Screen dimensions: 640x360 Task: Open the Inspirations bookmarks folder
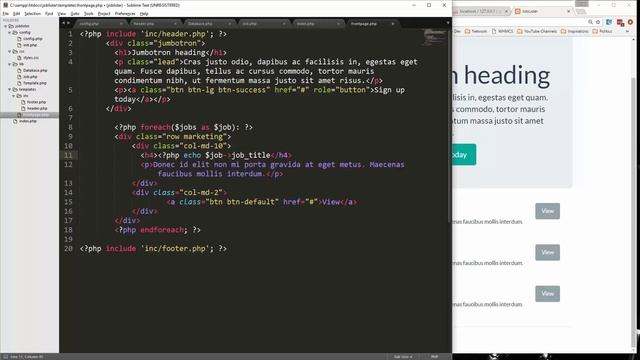(575, 31)
